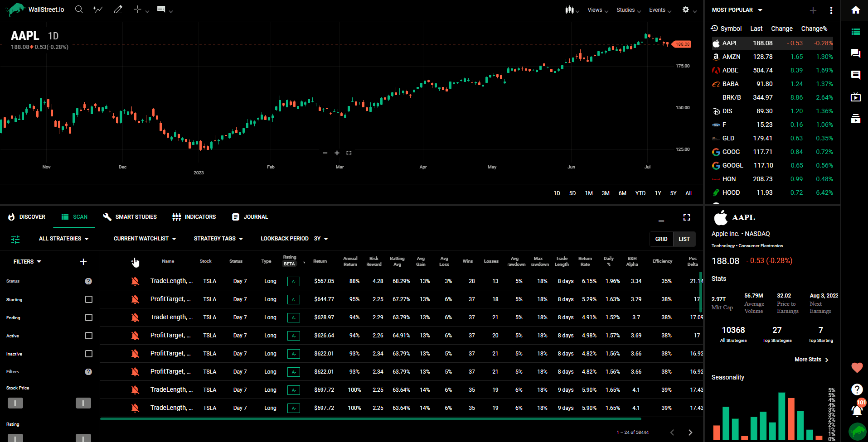Open the Studies dropdown

click(x=629, y=10)
